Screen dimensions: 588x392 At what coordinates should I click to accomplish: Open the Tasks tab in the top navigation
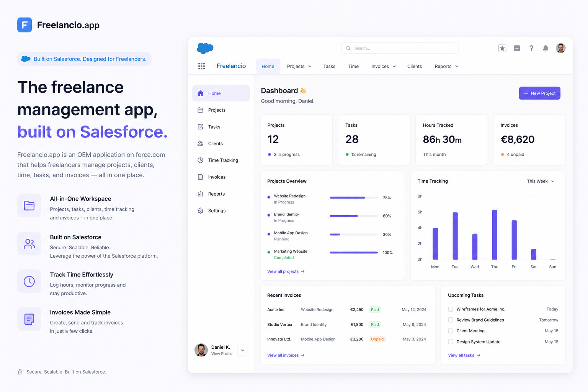(x=329, y=66)
